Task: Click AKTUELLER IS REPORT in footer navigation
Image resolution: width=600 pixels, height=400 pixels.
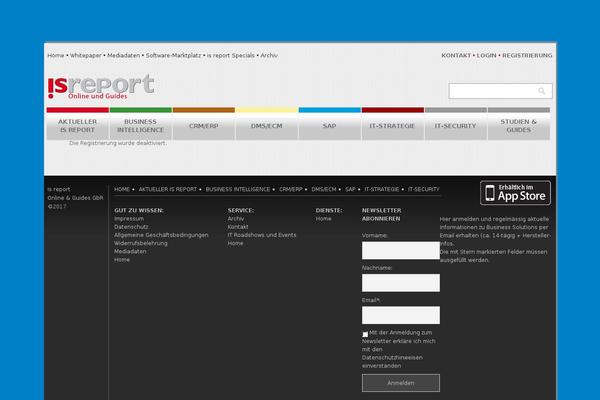Action: click(x=168, y=189)
